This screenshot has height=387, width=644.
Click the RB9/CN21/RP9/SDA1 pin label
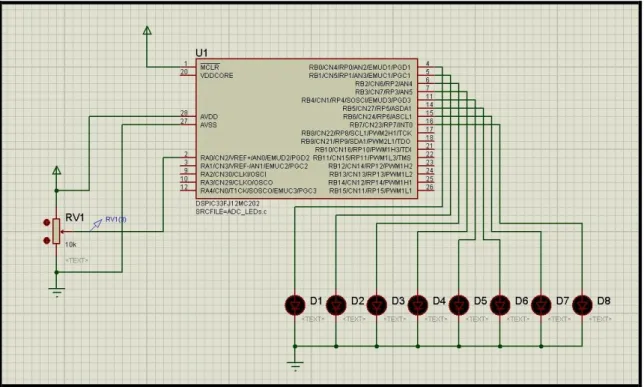(355, 141)
